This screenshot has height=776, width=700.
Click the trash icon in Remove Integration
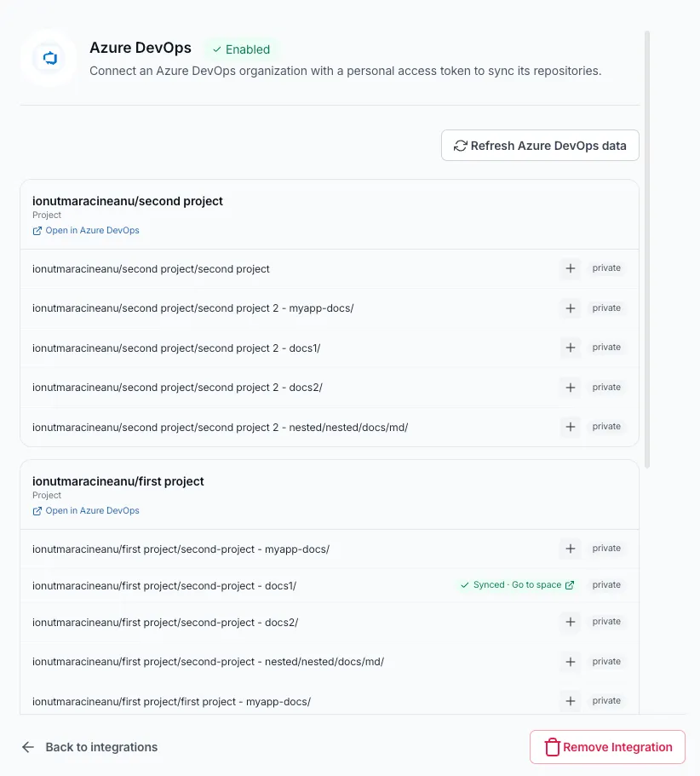552,747
